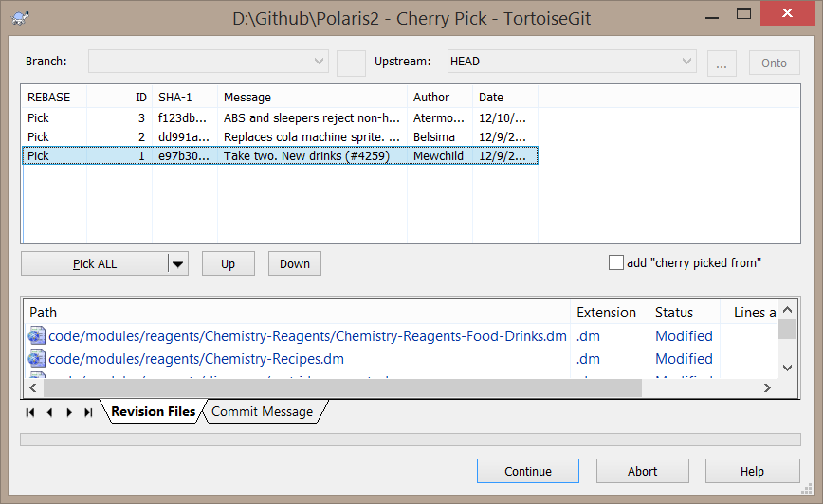Move the selected commit Down
The image size is (823, 504).
(x=295, y=263)
